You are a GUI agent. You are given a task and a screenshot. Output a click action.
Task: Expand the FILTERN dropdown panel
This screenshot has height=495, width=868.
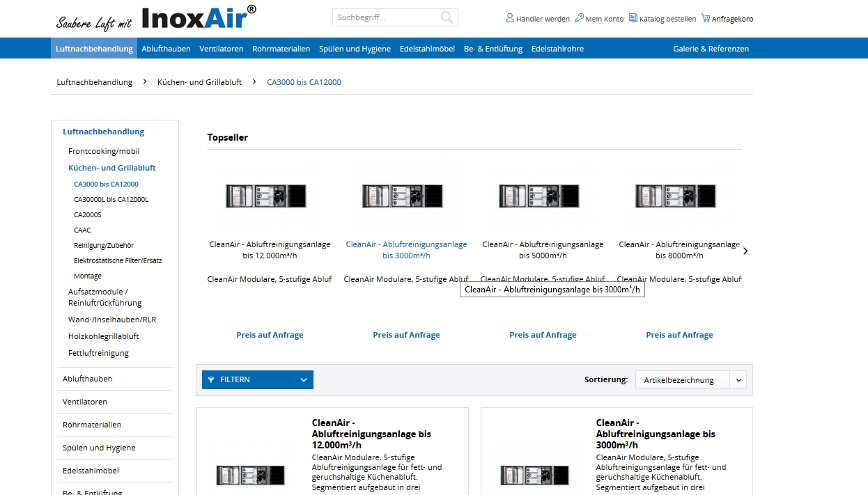(x=303, y=380)
